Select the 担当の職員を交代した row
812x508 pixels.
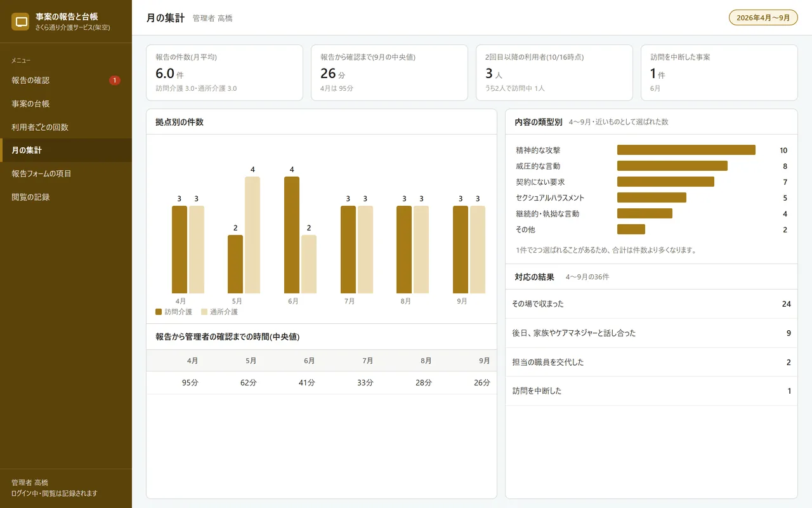(x=652, y=362)
